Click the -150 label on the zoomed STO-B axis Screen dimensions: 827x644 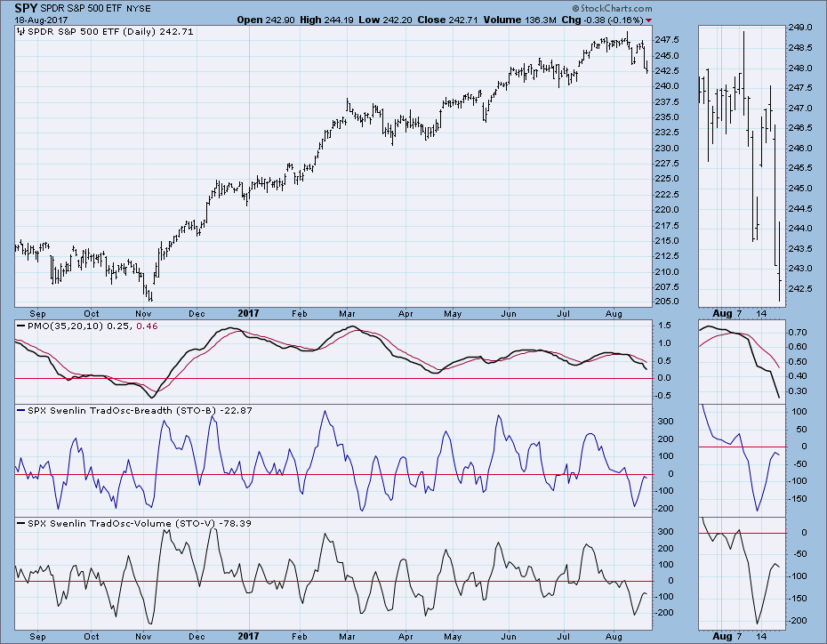798,499
